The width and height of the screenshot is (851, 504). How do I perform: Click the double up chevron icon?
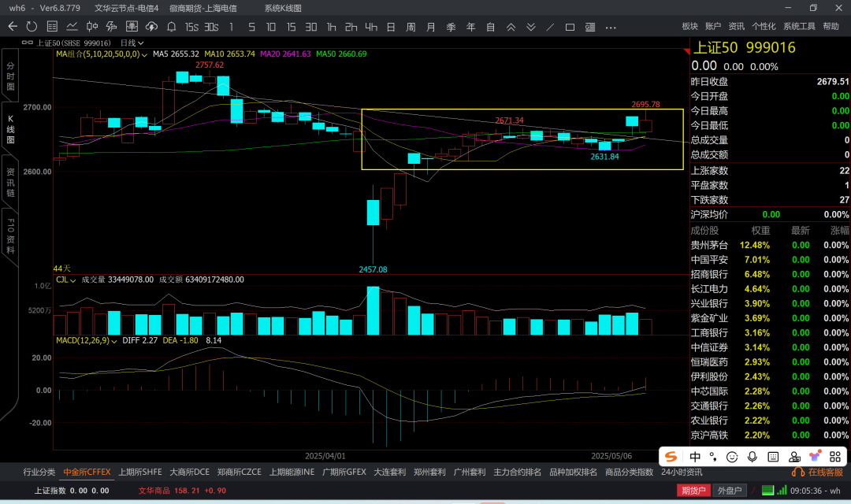511,27
